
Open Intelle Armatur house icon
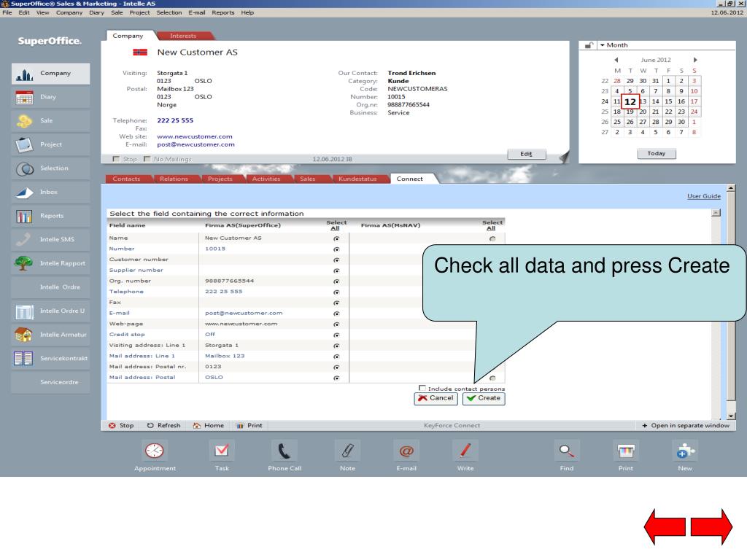click(x=24, y=335)
